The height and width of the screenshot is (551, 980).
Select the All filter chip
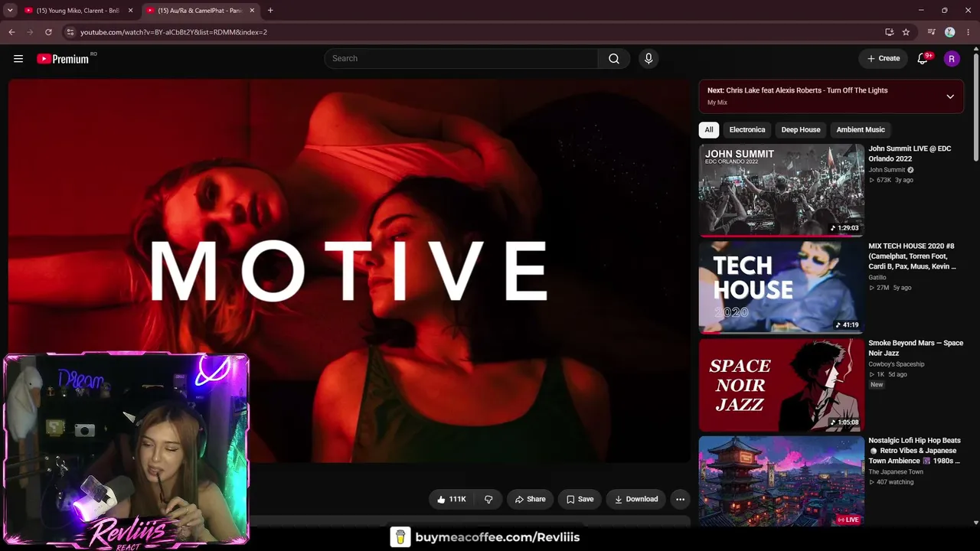709,129
